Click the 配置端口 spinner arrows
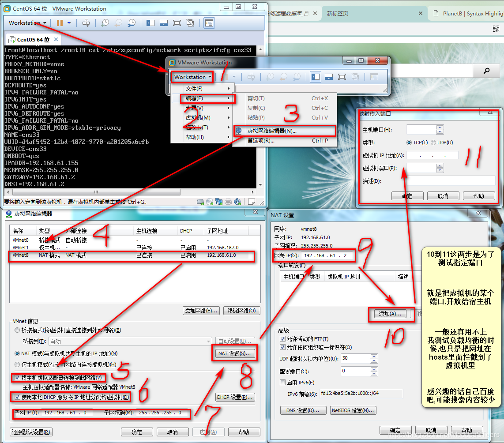 pos(374,372)
